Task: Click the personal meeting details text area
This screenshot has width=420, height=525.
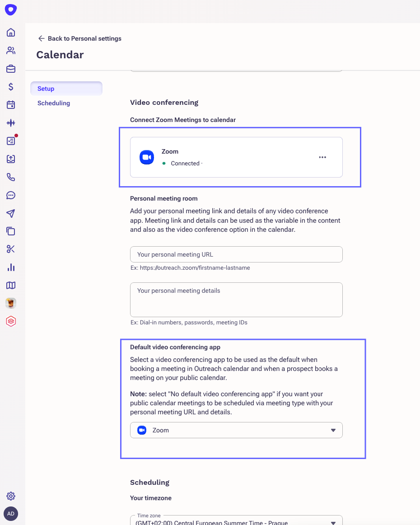Action: pyautogui.click(x=236, y=300)
